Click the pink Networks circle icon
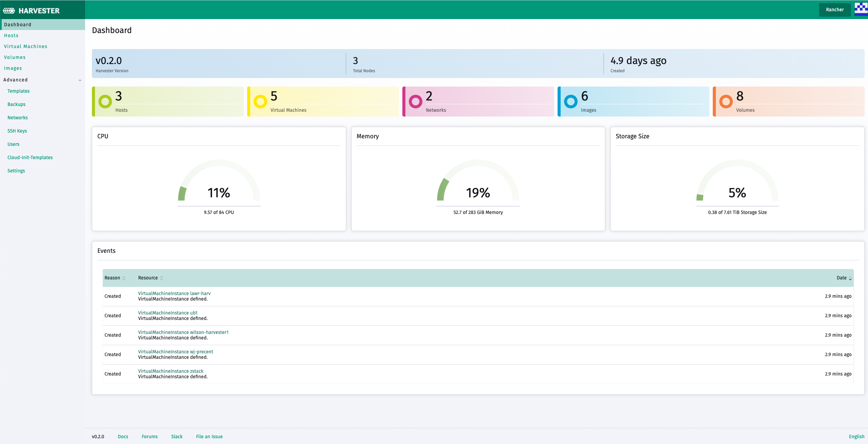This screenshot has width=868, height=444. pos(415,101)
